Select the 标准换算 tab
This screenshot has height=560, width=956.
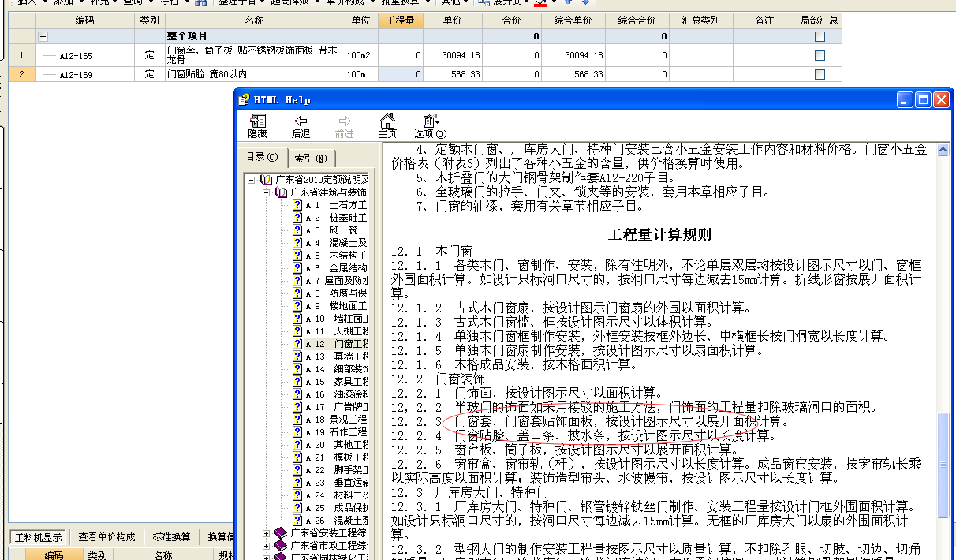coord(172,537)
